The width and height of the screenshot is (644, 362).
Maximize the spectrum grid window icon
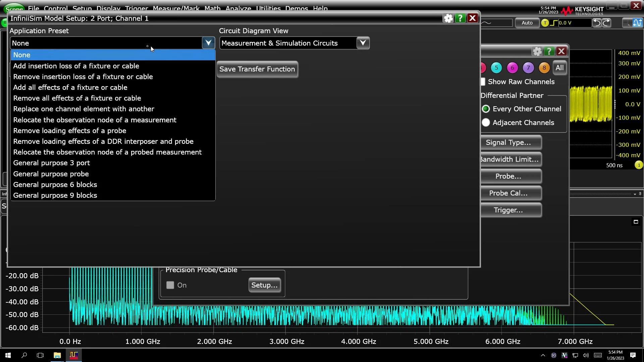[636, 222]
